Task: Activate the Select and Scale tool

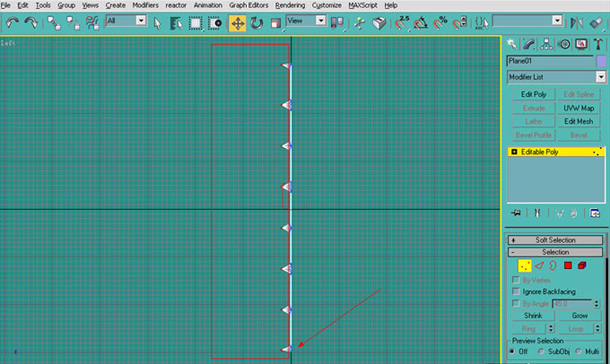Action: [x=275, y=23]
